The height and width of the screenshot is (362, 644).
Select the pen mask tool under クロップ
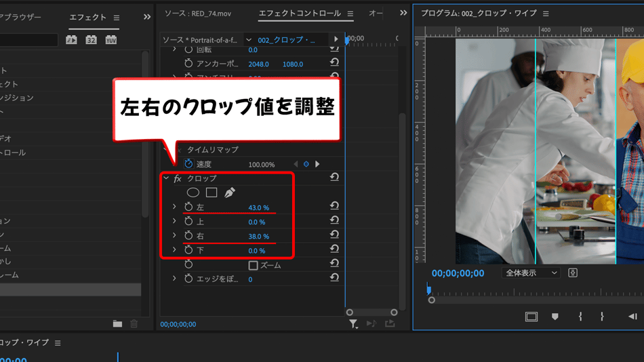point(230,193)
